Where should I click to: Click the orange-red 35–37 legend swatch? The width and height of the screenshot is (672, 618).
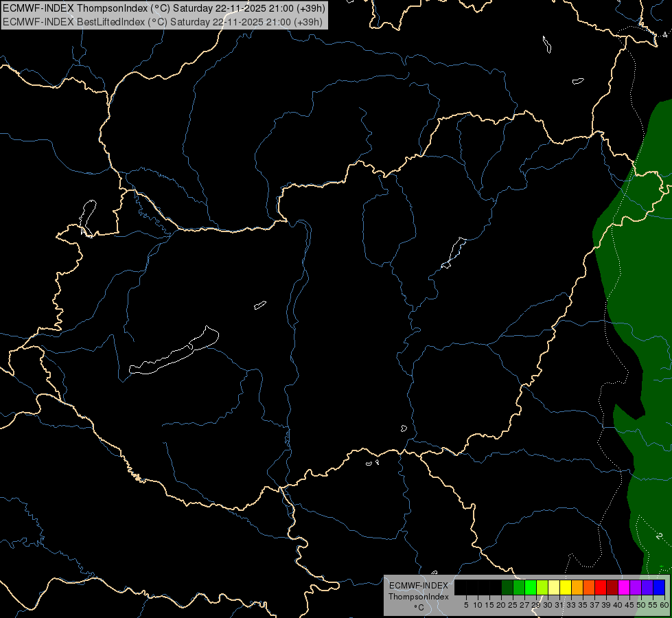pos(589,587)
